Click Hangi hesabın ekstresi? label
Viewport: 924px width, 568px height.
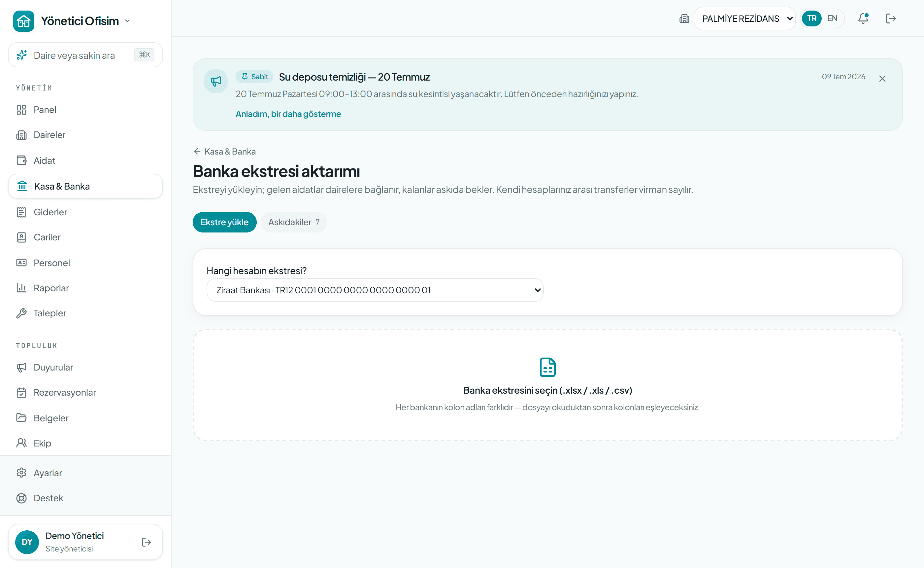tap(256, 270)
